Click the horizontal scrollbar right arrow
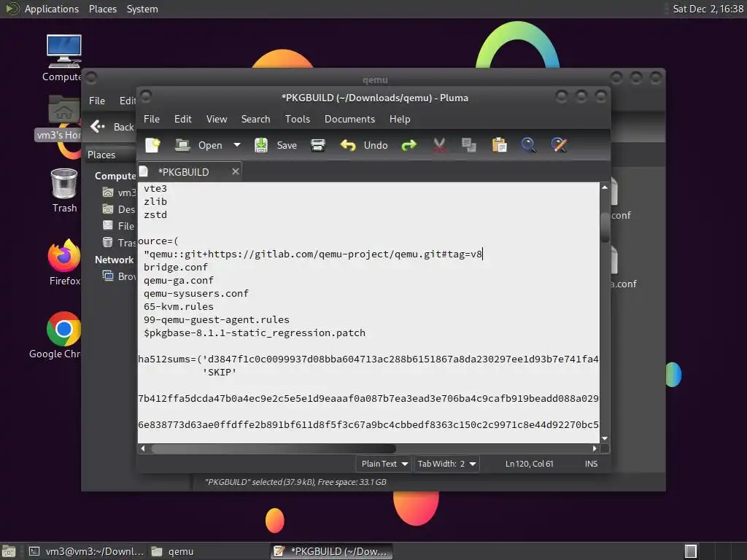Screen dimensions: 747x560 click(x=595, y=448)
